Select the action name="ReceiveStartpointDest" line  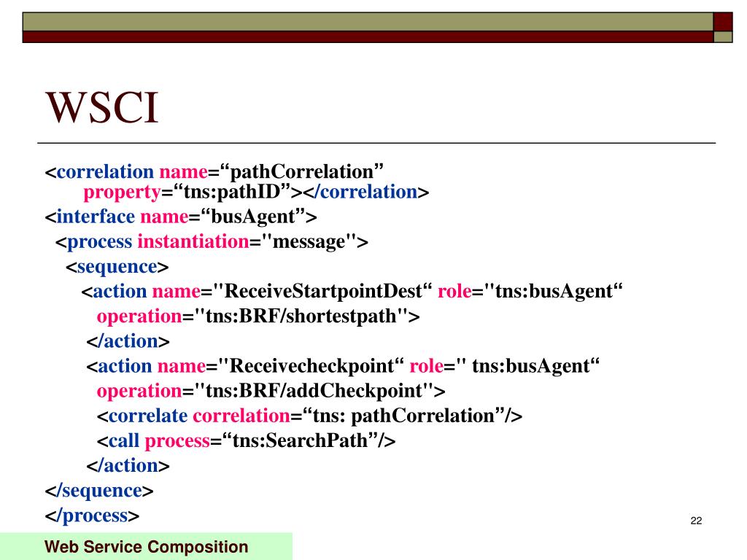coord(352,291)
